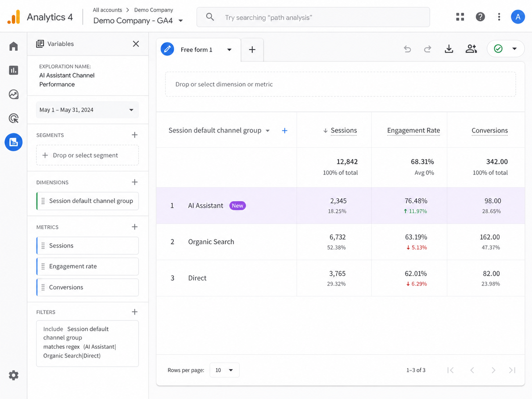Select Session default channel group dimension chip
The image size is (532, 399).
click(87, 201)
